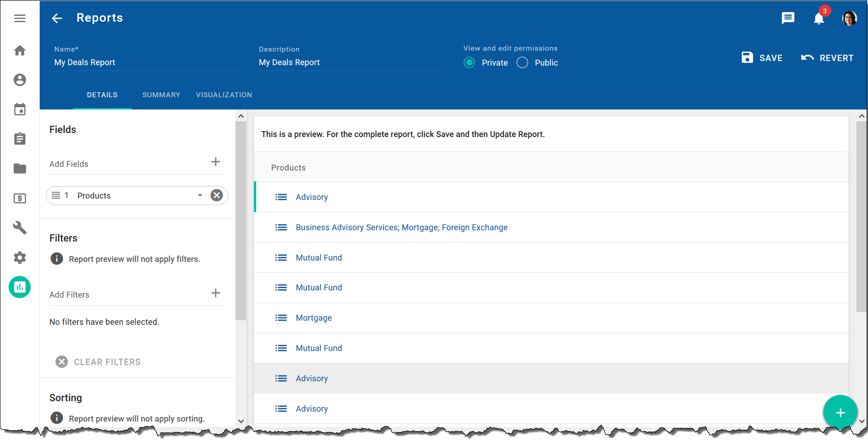Remove the Products field with X icon
This screenshot has width=868, height=446.
pos(217,195)
